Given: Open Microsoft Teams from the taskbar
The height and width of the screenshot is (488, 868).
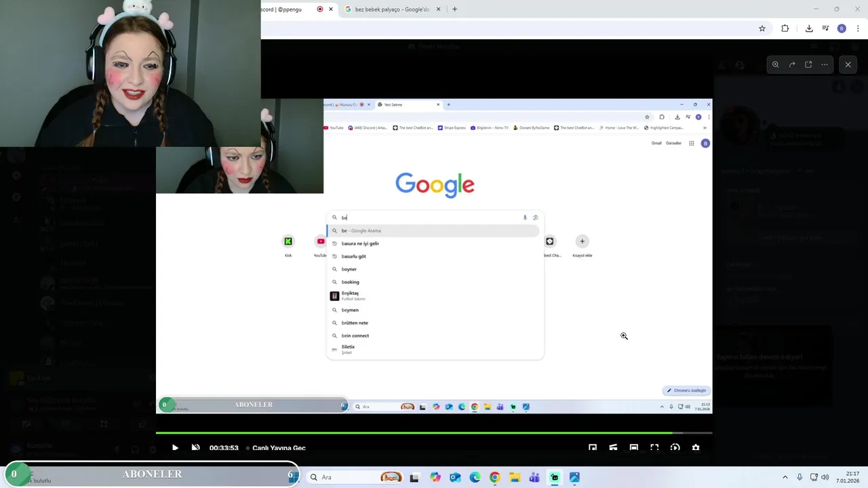Looking at the screenshot, I should 534,477.
